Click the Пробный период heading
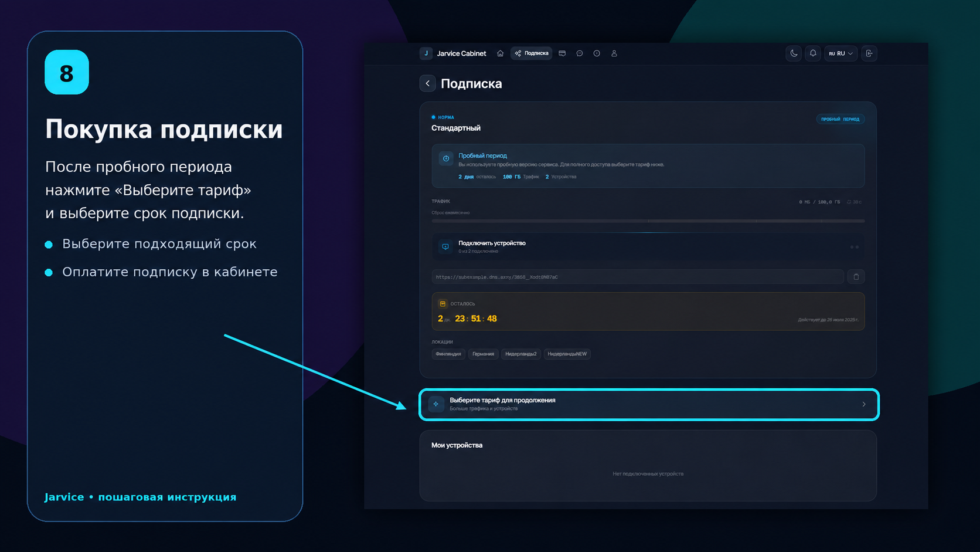980x552 pixels. click(482, 155)
